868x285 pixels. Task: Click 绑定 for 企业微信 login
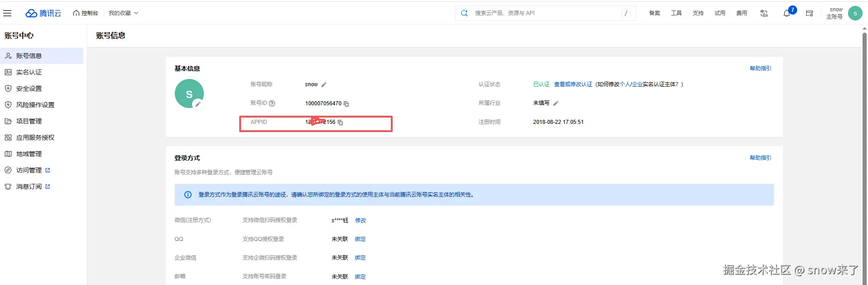coord(360,258)
